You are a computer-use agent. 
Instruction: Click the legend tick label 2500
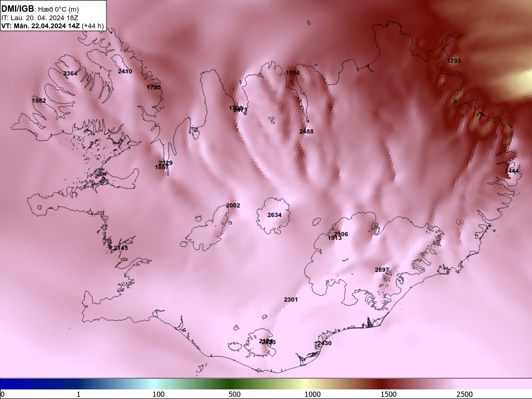464,394
